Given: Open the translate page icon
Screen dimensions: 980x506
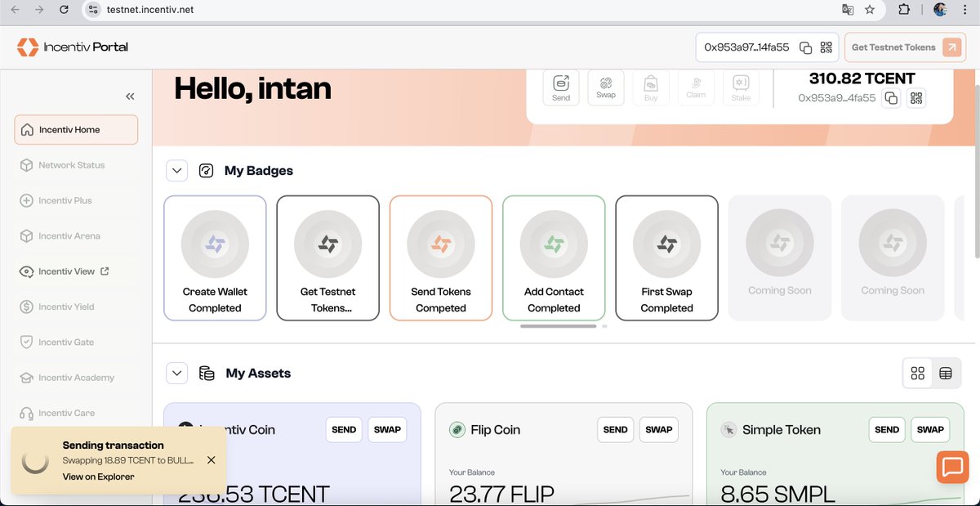Looking at the screenshot, I should [848, 10].
